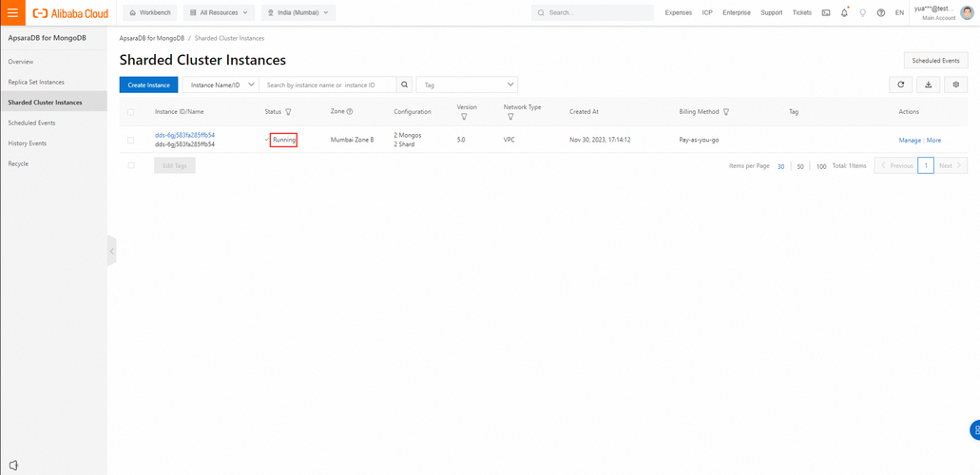Click the account name yua***@test
Image resolution: width=980 pixels, height=475 pixels.
[934, 9]
